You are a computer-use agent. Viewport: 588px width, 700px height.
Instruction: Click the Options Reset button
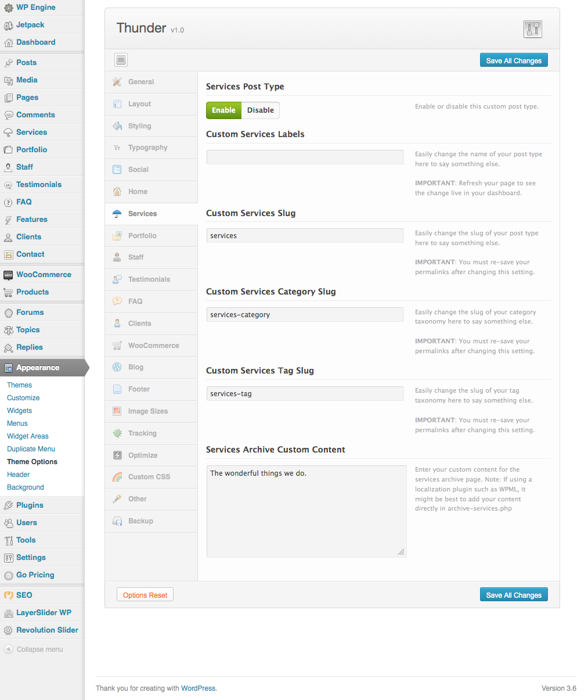coord(145,595)
